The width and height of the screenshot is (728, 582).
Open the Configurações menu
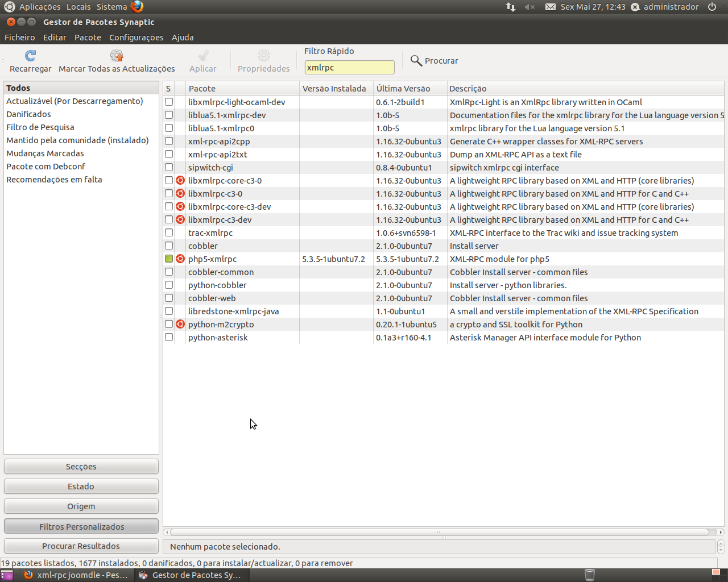click(136, 38)
